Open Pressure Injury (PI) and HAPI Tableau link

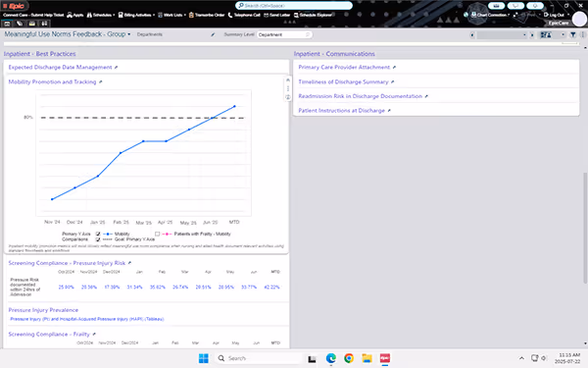pyautogui.click(x=87, y=319)
